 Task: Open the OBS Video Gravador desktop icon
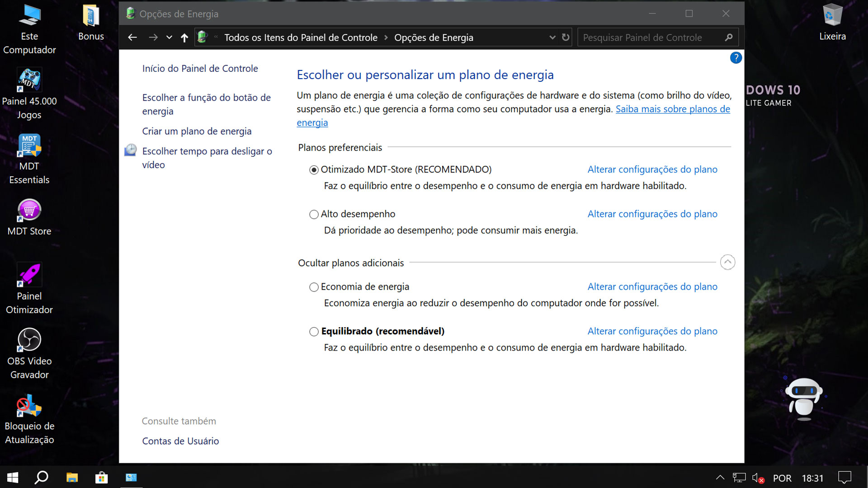tap(29, 340)
